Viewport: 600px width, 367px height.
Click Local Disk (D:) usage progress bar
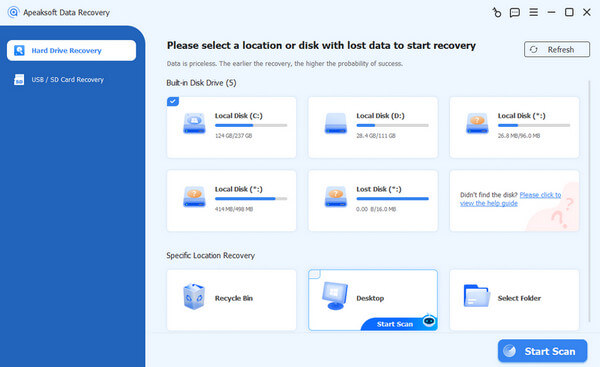[x=392, y=125]
